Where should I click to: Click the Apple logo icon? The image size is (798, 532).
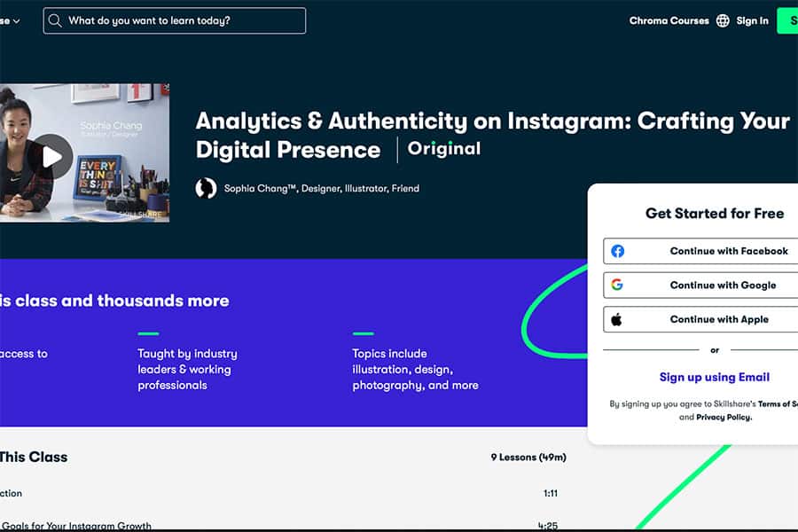616,319
